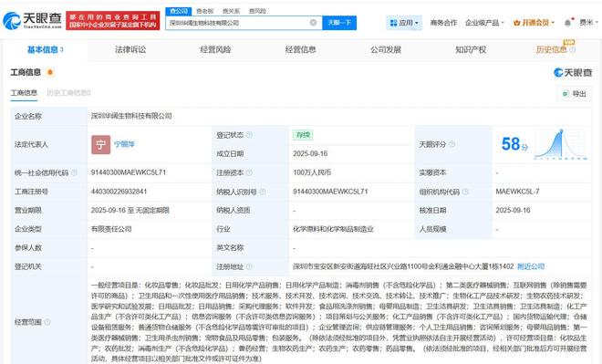
Task: Click the info icon next to 注册资本
Action: pyautogui.click(x=249, y=172)
